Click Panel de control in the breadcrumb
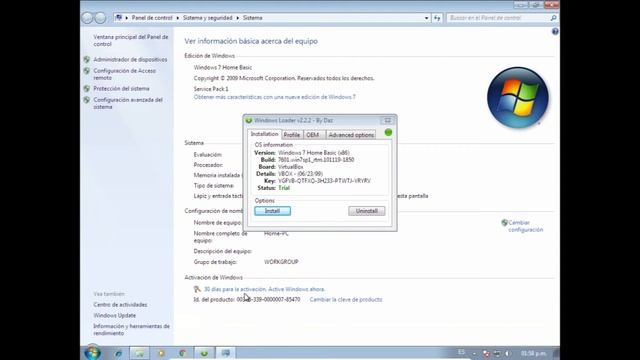 (152, 18)
